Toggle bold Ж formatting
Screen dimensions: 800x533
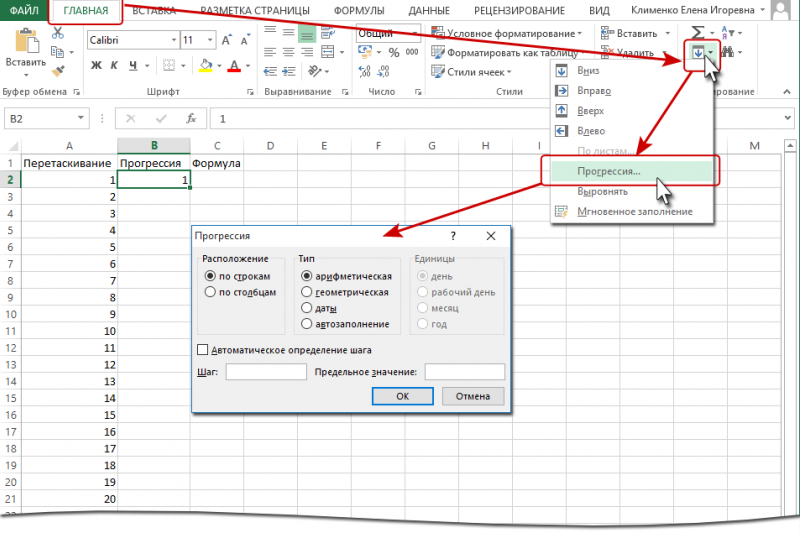[96, 65]
